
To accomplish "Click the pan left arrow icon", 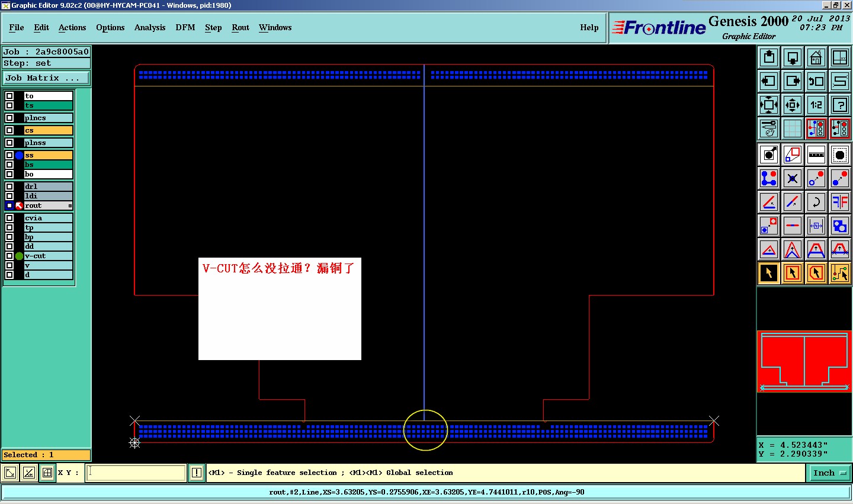I will tap(768, 81).
